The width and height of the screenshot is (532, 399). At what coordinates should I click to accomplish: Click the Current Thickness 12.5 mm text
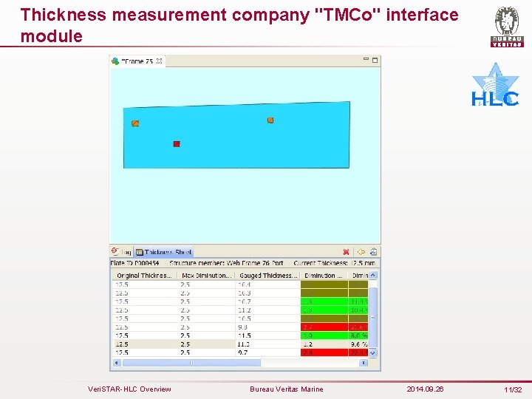click(334, 263)
